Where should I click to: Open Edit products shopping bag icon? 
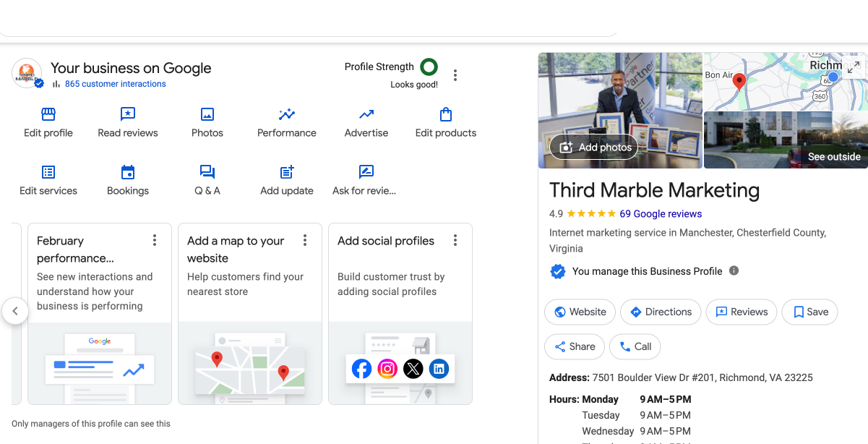click(x=446, y=114)
